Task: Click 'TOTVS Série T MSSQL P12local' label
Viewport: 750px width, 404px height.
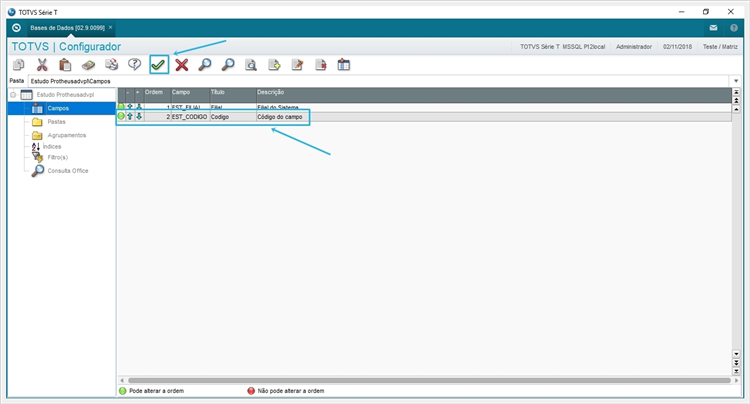Action: [x=562, y=47]
